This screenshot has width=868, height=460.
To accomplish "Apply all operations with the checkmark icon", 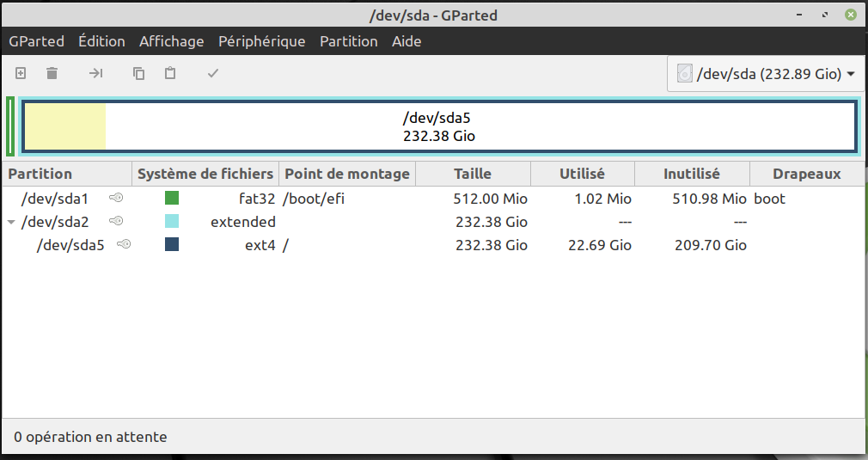I will click(x=213, y=74).
